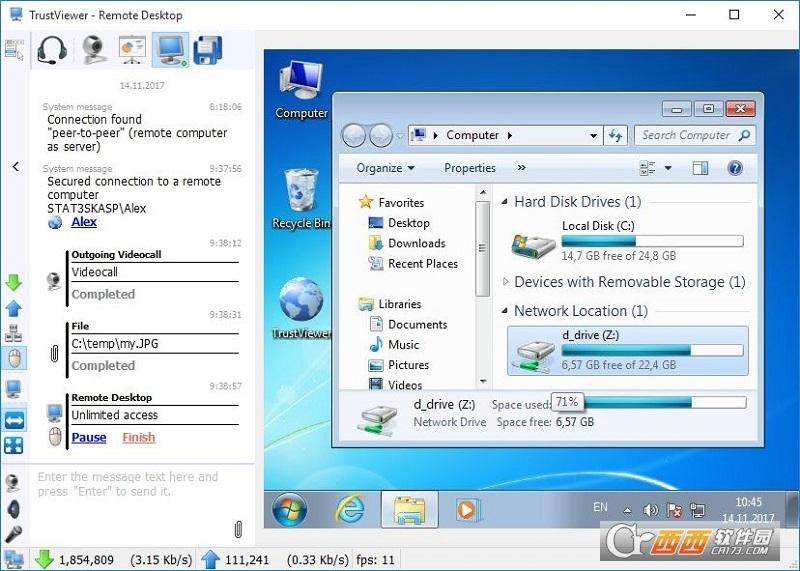Select the remote desktop monitor toolbar icon
800x571 pixels.
[x=170, y=49]
